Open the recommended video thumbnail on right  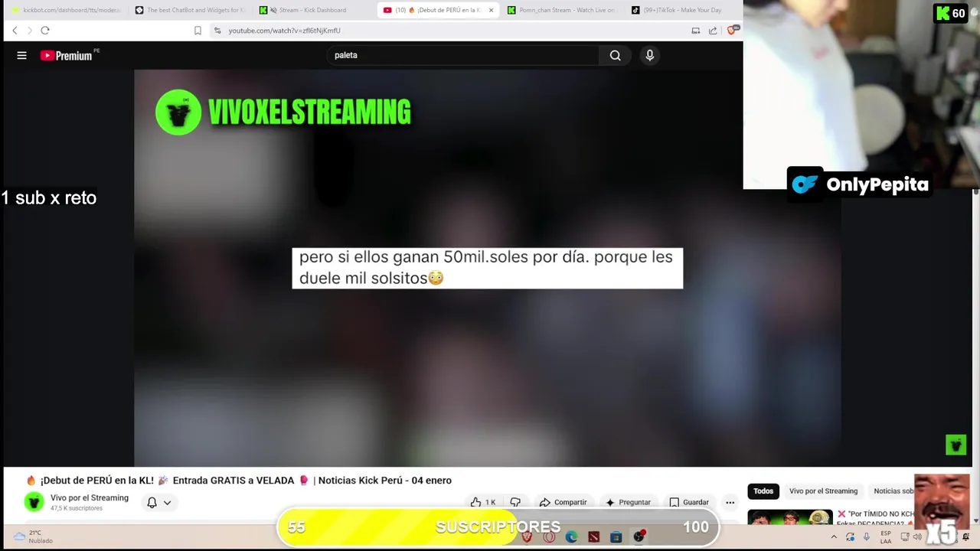[x=789, y=517]
